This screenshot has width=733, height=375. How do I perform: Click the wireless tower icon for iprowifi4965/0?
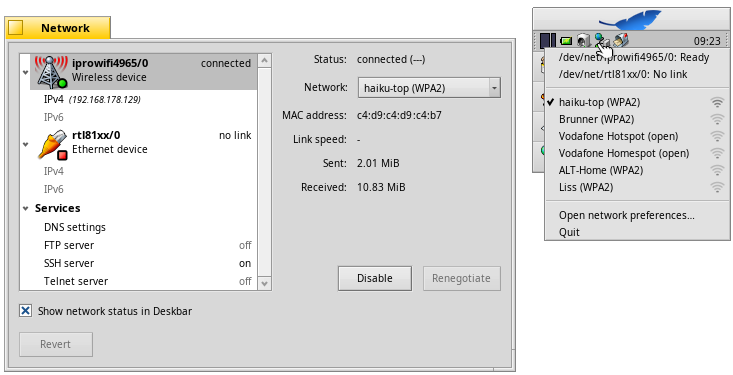52,72
